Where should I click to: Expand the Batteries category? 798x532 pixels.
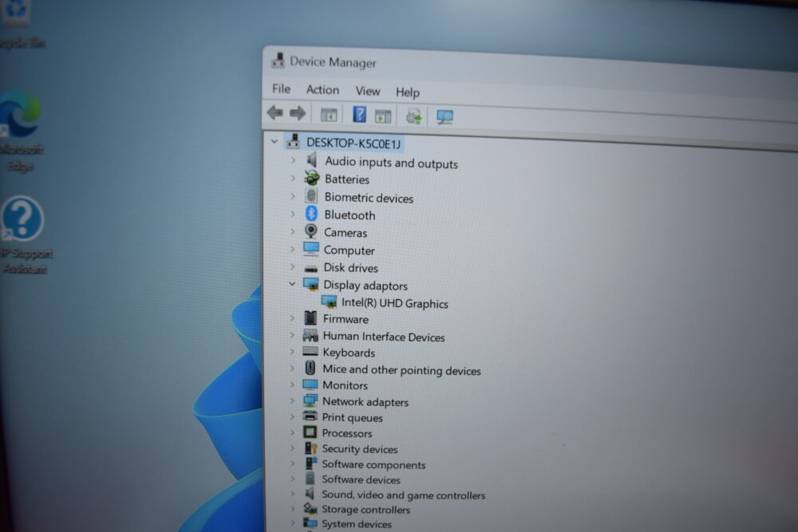click(x=293, y=178)
